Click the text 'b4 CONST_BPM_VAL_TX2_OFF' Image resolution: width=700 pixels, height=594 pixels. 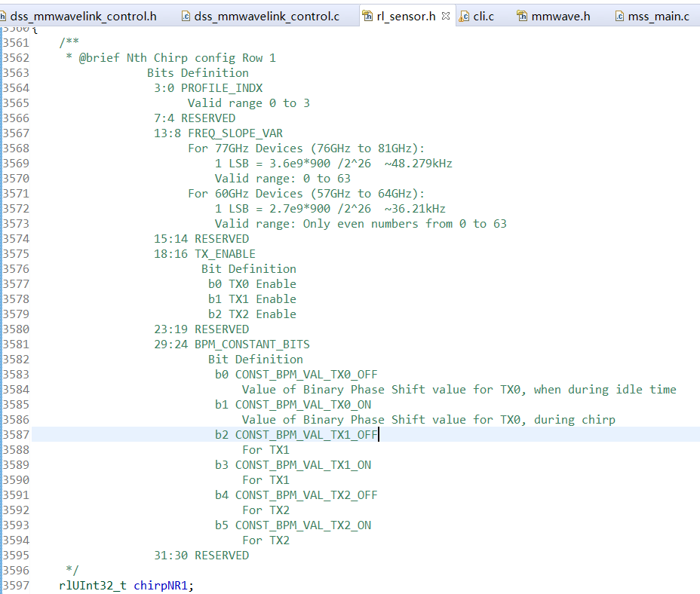(x=296, y=495)
